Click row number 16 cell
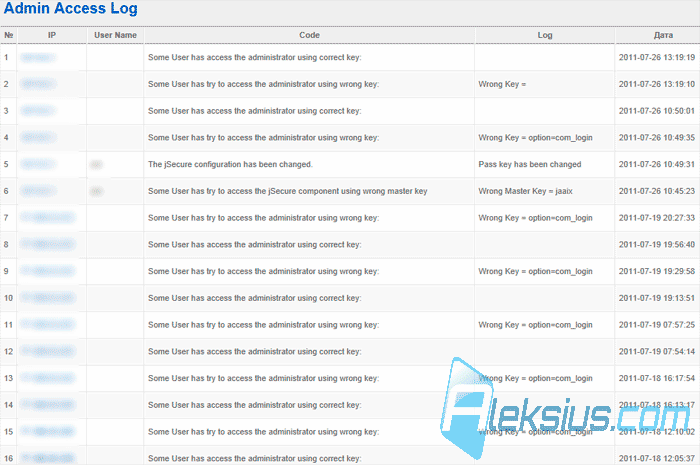 (8, 458)
